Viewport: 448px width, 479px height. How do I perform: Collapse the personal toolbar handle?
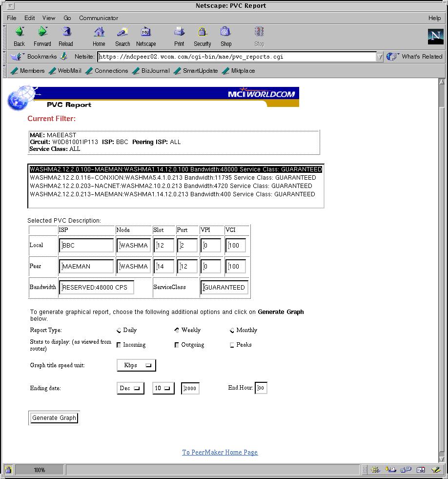coord(4,71)
